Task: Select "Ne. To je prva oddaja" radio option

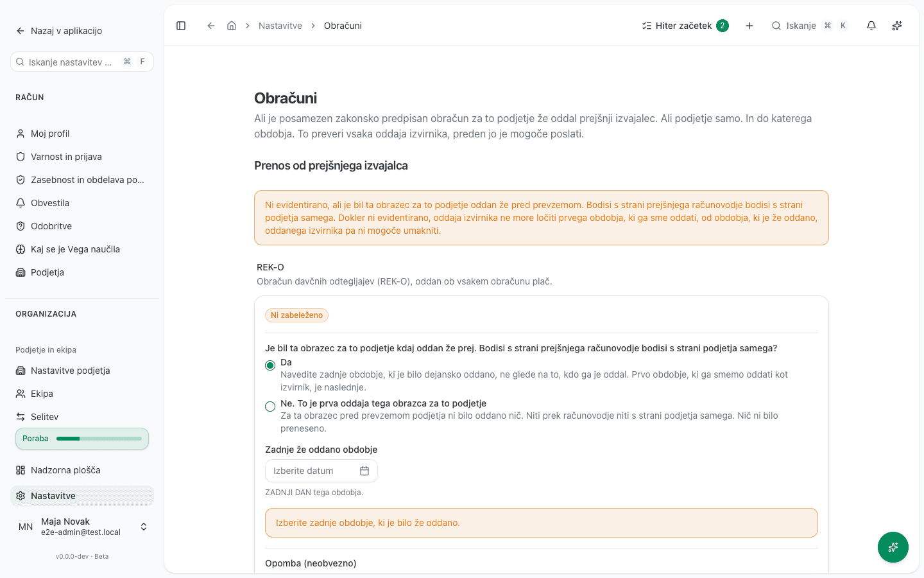Action: coord(270,407)
